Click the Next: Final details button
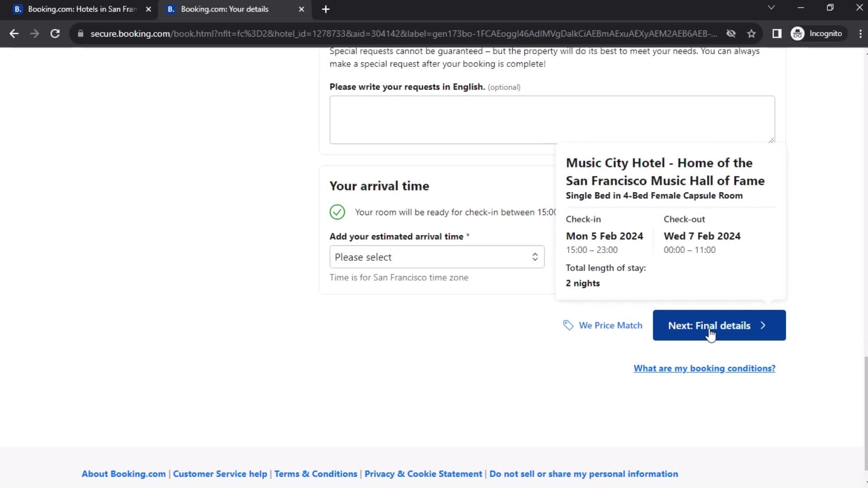 click(x=719, y=325)
